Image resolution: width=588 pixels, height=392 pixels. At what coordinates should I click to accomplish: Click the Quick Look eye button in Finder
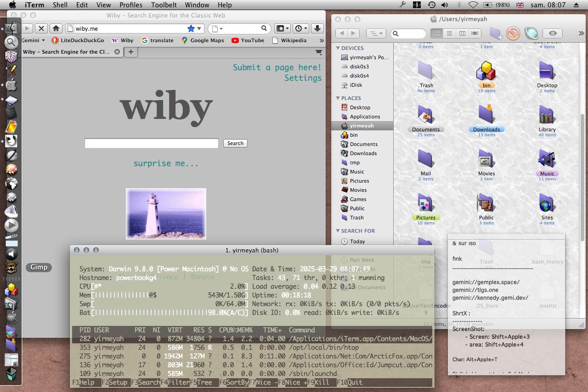pyautogui.click(x=553, y=34)
